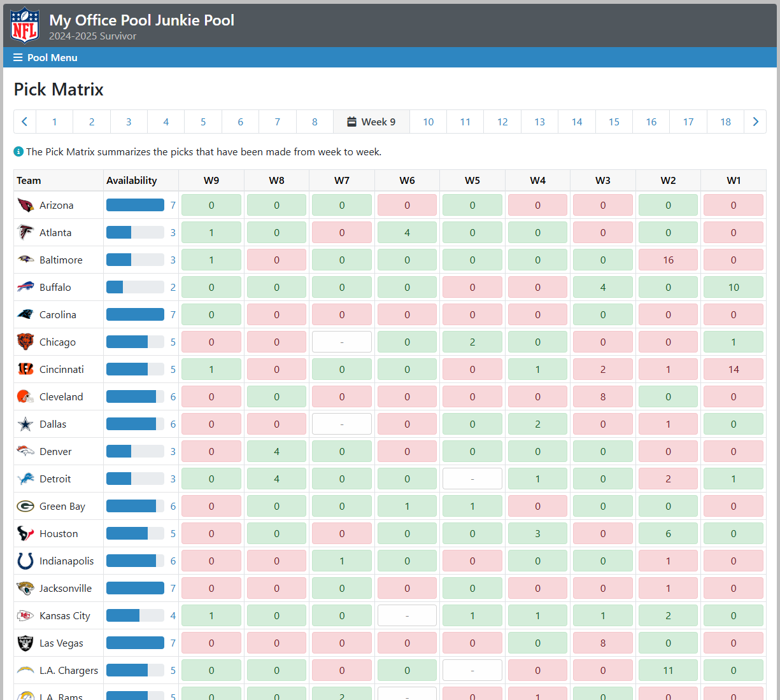Image resolution: width=780 pixels, height=700 pixels.
Task: Click the Las Vegas Raiders logo
Action: [x=25, y=643]
